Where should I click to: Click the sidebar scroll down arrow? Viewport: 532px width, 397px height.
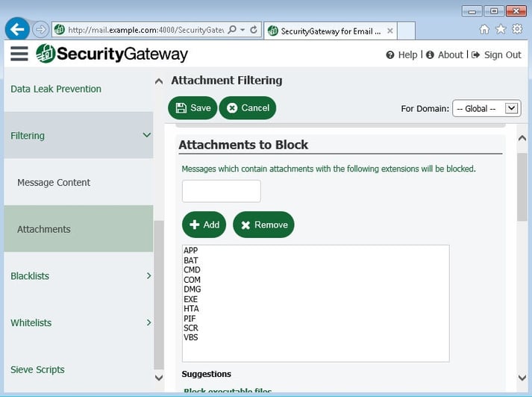tap(159, 378)
